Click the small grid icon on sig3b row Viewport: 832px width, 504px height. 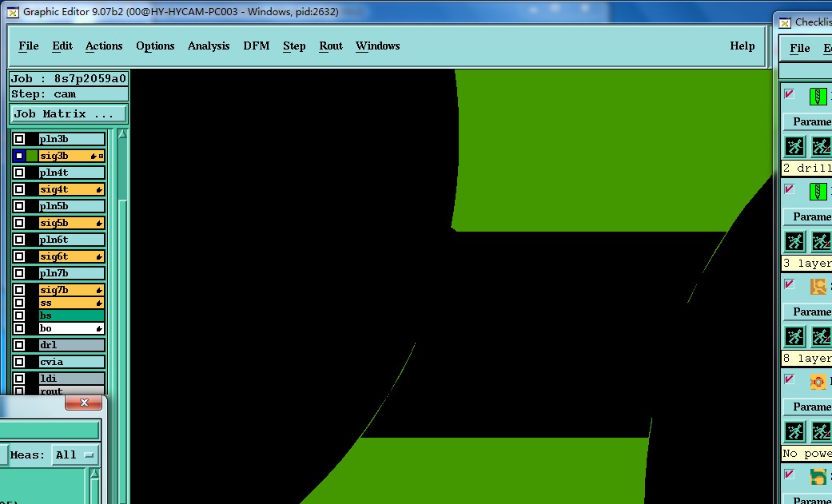pyautogui.click(x=101, y=157)
